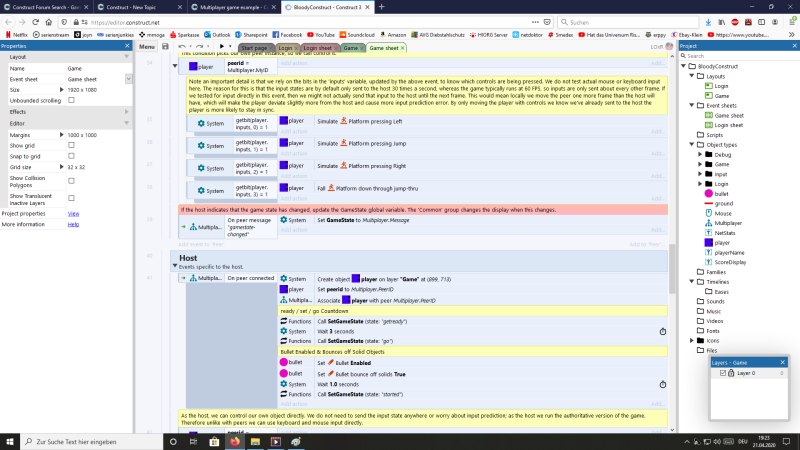Switch to the Start page tab
This screenshot has width=800, height=450.
pyautogui.click(x=254, y=48)
